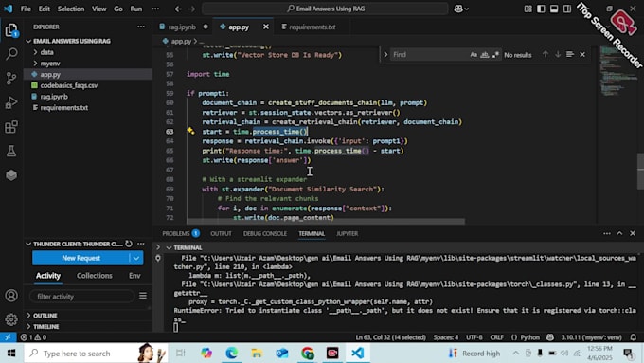Toggle the secondary side bar layout
644x363 pixels.
[x=567, y=9]
